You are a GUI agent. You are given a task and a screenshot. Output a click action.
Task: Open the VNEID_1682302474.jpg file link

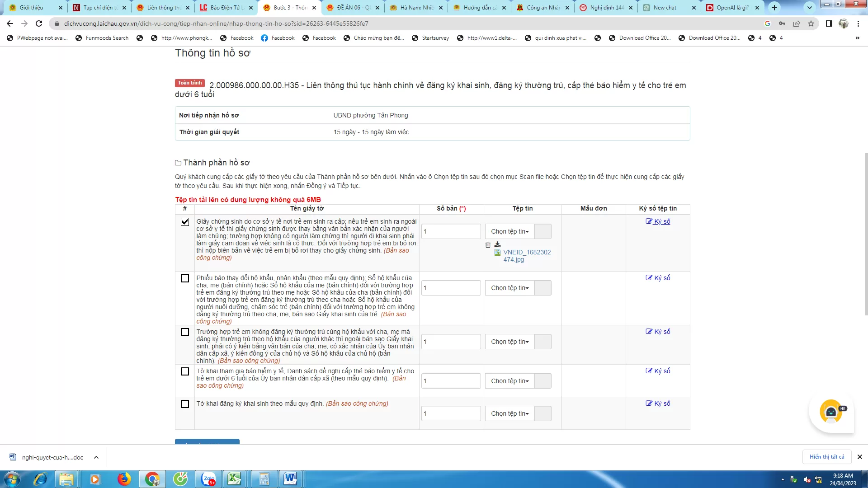click(527, 256)
